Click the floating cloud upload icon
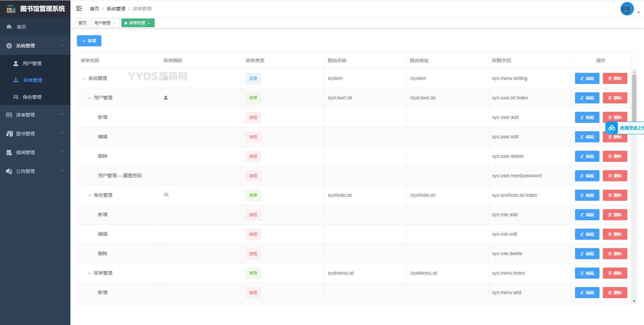This screenshot has width=644, height=325. click(x=611, y=128)
